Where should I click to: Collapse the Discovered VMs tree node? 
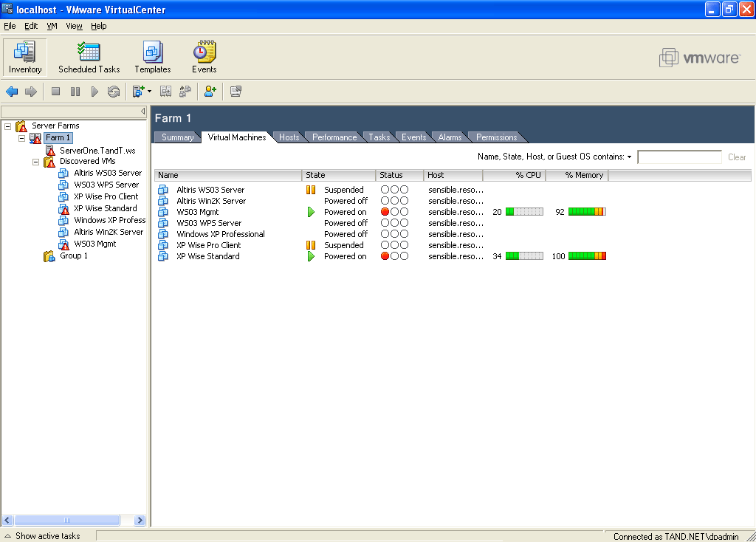(x=35, y=162)
